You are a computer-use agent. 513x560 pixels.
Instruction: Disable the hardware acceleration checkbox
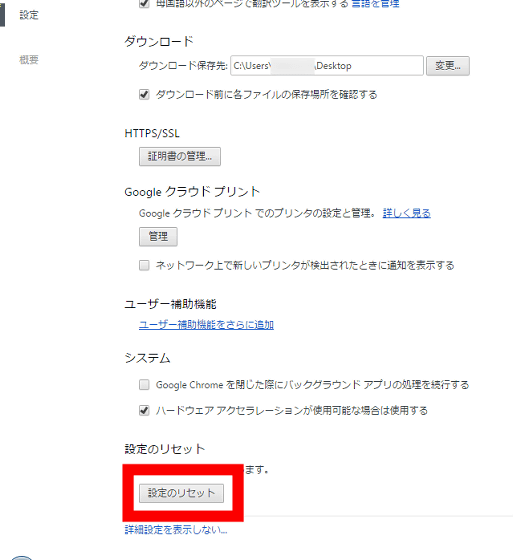(x=144, y=410)
